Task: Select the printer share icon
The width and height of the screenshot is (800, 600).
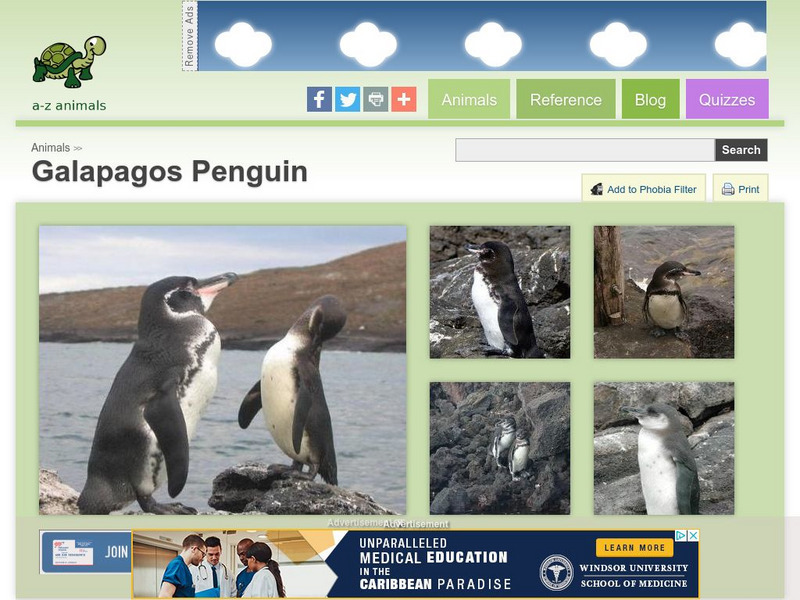Action: [x=375, y=99]
